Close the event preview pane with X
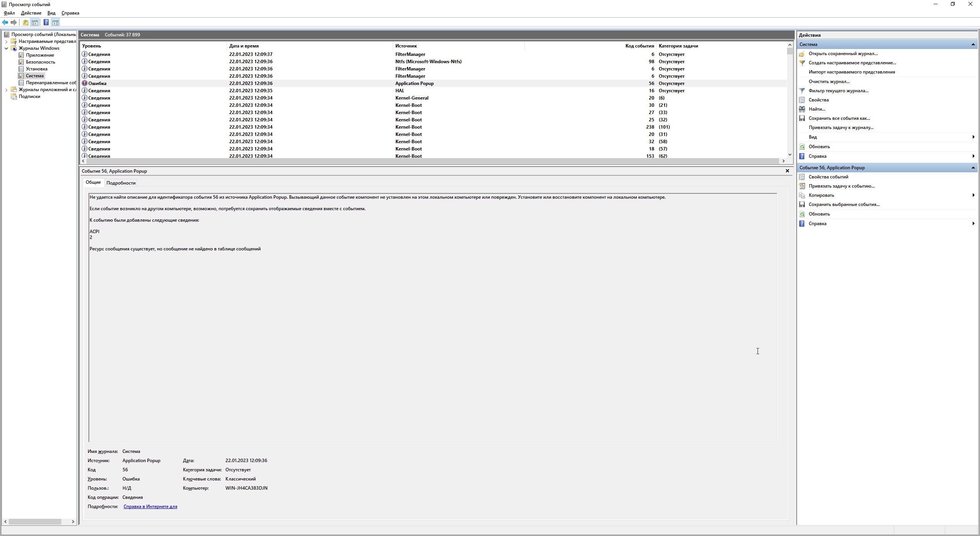Viewport: 980px width, 536px height. coord(787,171)
